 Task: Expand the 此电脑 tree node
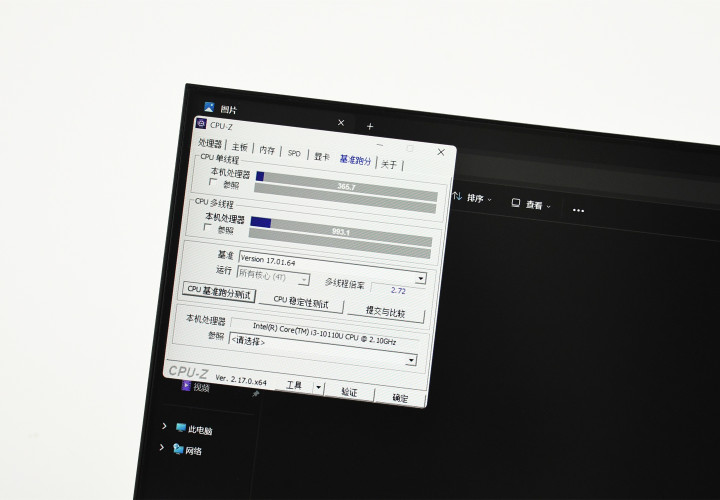[164, 426]
